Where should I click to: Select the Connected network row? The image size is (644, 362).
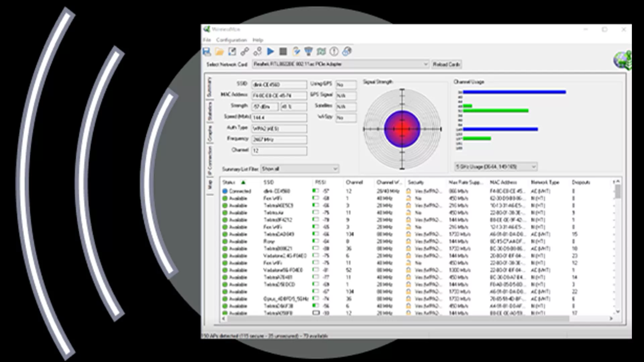240,191
